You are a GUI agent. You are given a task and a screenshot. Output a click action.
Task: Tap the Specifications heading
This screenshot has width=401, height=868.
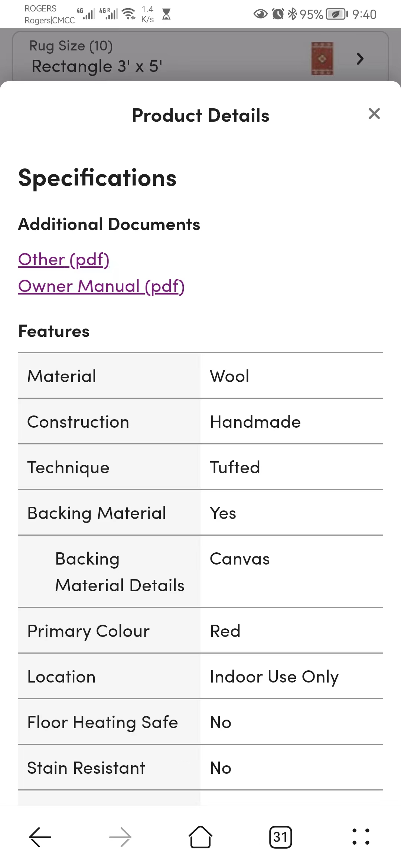coord(97,178)
